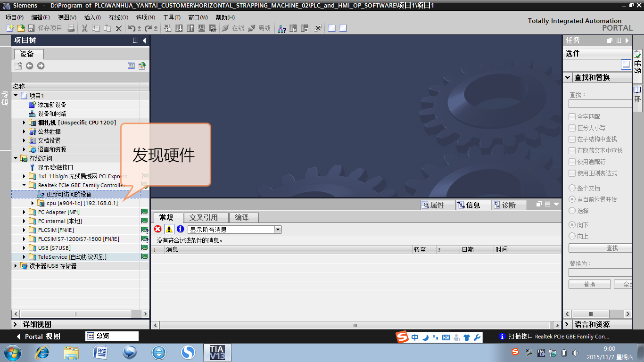
Task: Split the editor space vertically
Action: click(x=343, y=28)
